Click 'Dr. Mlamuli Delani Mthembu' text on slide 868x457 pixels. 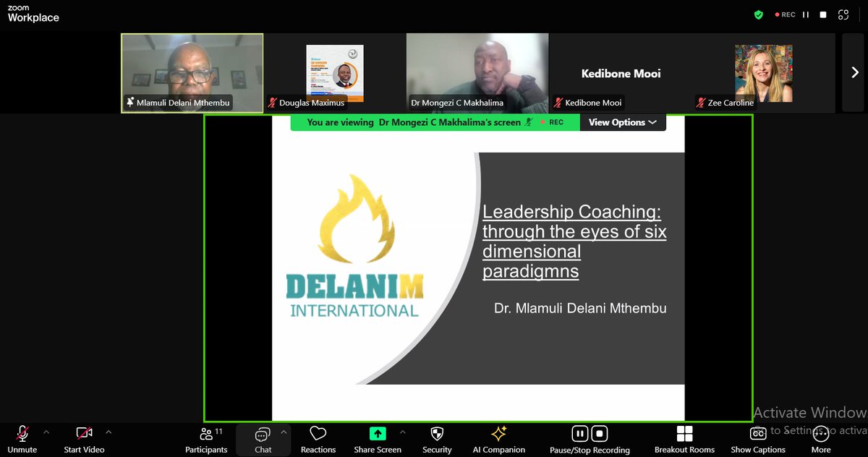(580, 308)
